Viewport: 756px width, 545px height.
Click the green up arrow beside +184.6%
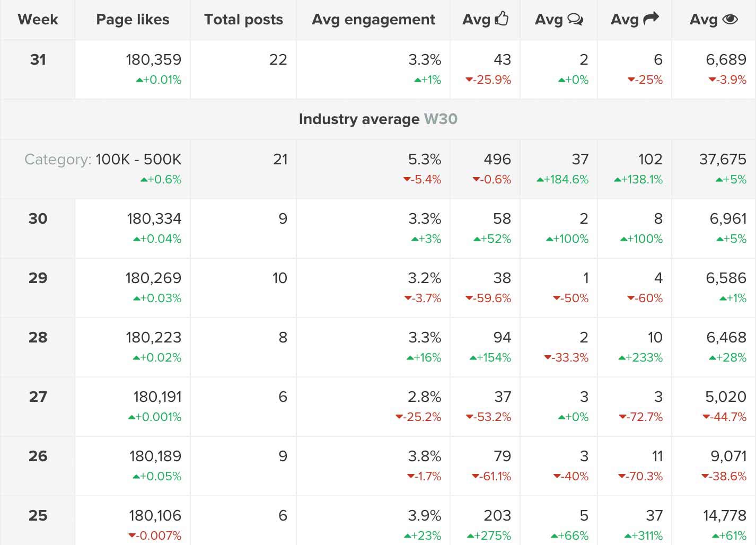pos(540,180)
